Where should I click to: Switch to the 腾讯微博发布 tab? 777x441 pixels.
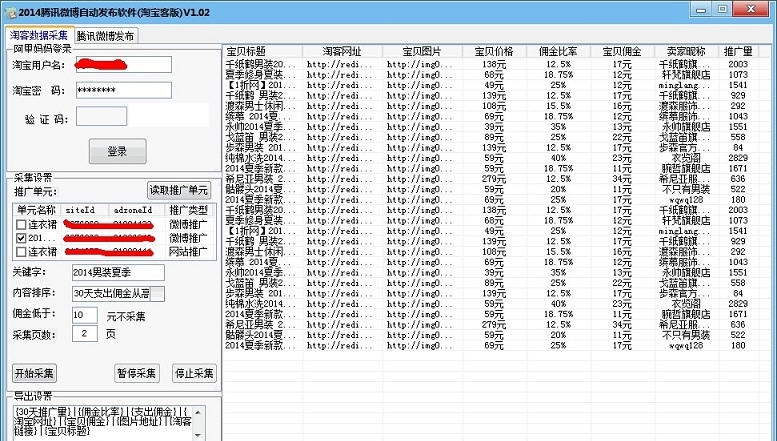(x=106, y=36)
